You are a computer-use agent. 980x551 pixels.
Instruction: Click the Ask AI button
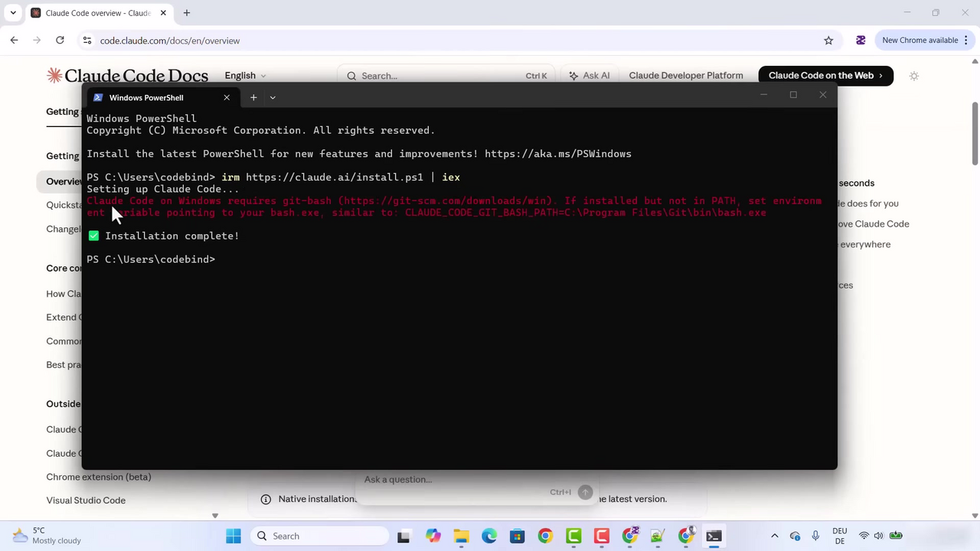point(590,76)
